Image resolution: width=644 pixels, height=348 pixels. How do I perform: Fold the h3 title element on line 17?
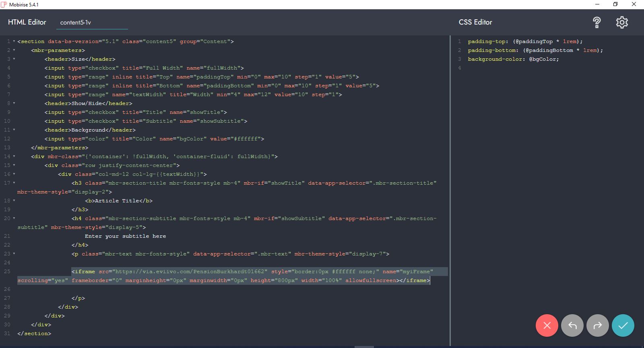14,183
